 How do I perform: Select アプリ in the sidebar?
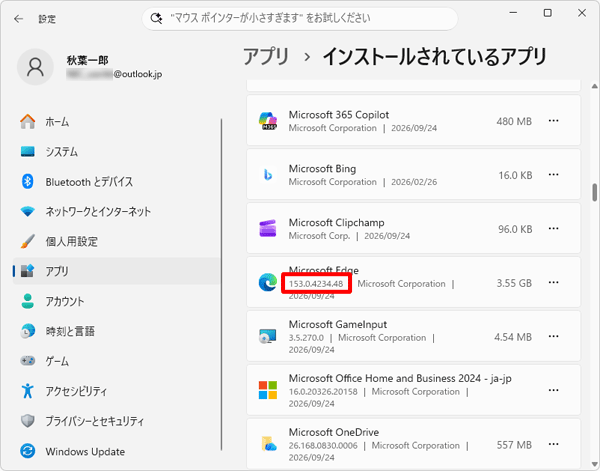[x=117, y=271]
